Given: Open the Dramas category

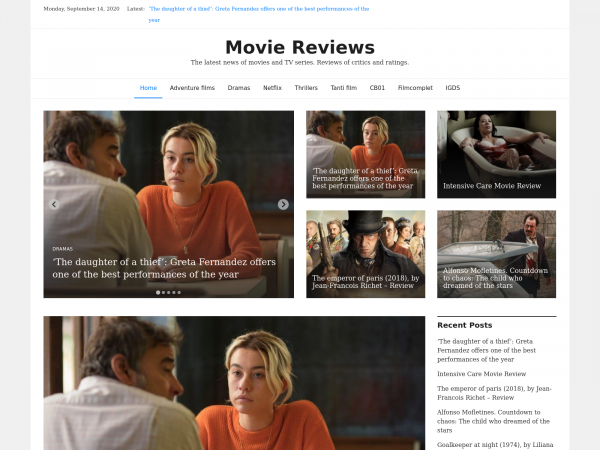Looking at the screenshot, I should pyautogui.click(x=239, y=88).
